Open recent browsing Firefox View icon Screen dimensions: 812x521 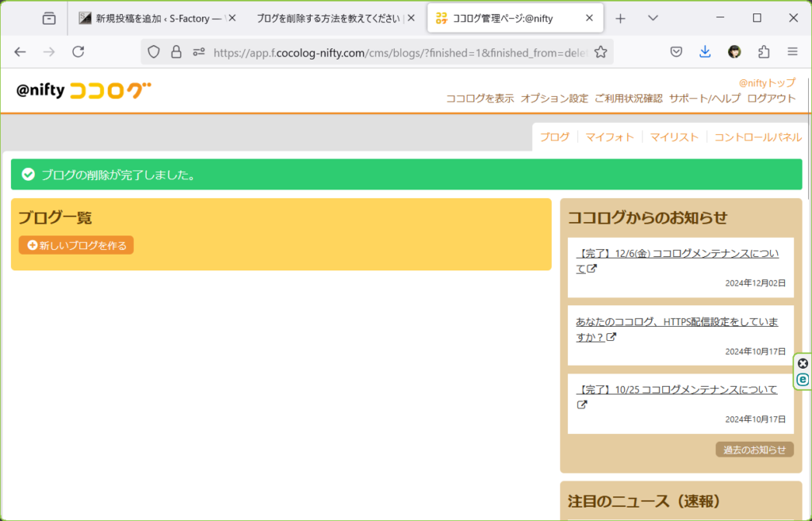point(49,19)
